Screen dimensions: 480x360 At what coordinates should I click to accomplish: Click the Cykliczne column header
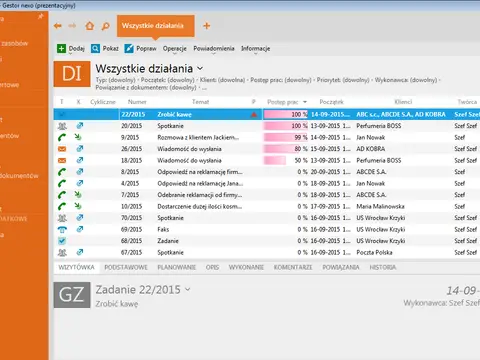[103, 102]
